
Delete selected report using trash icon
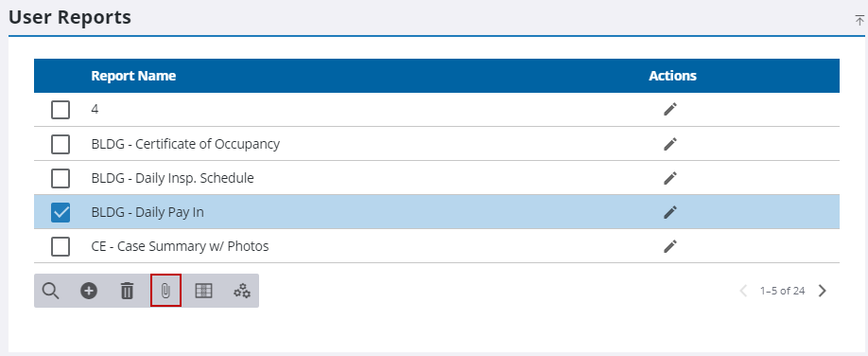(x=128, y=291)
